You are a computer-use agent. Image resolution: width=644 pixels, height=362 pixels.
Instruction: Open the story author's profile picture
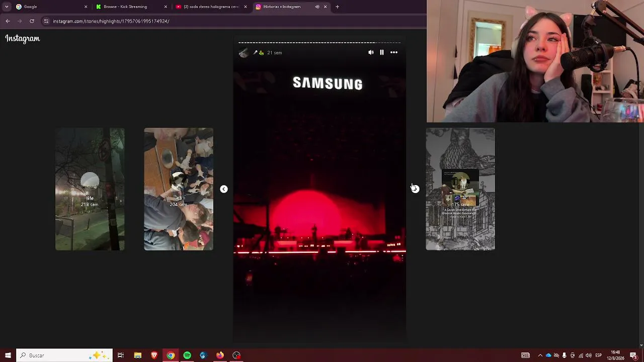click(x=244, y=53)
